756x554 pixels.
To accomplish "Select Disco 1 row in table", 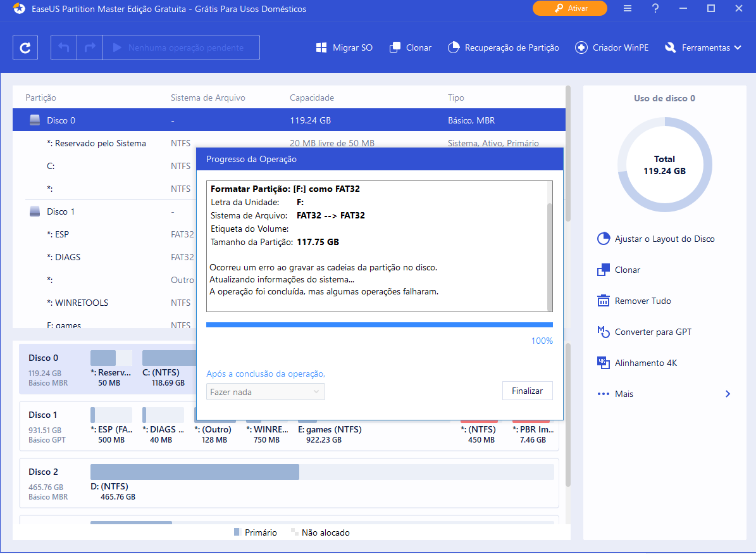I will point(104,211).
